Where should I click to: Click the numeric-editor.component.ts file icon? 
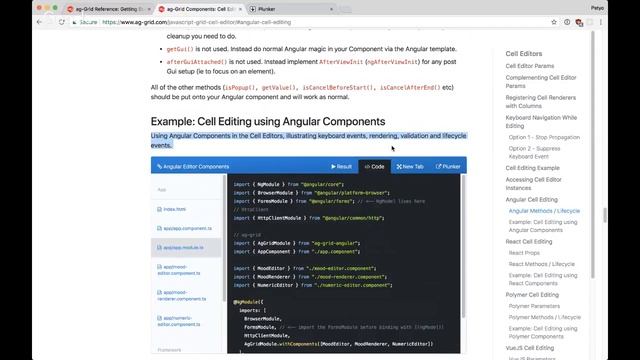[159, 318]
